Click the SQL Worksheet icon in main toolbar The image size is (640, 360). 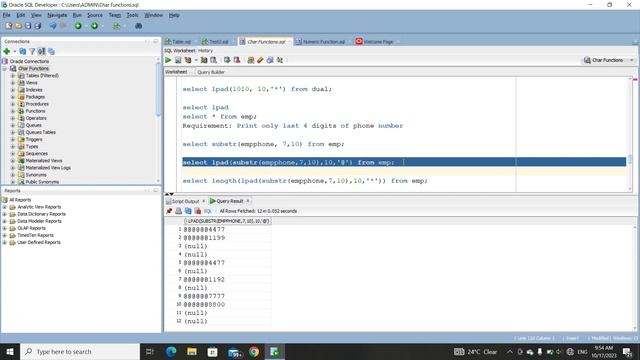tap(117, 26)
